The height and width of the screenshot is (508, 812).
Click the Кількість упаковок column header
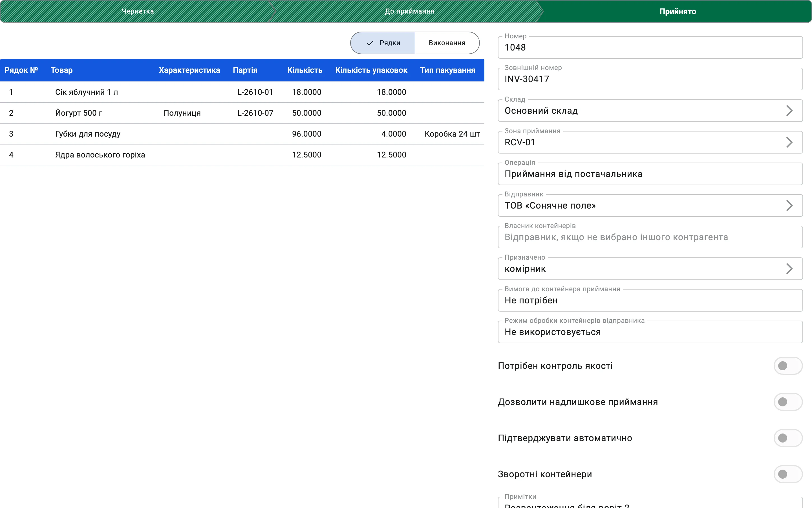371,70
